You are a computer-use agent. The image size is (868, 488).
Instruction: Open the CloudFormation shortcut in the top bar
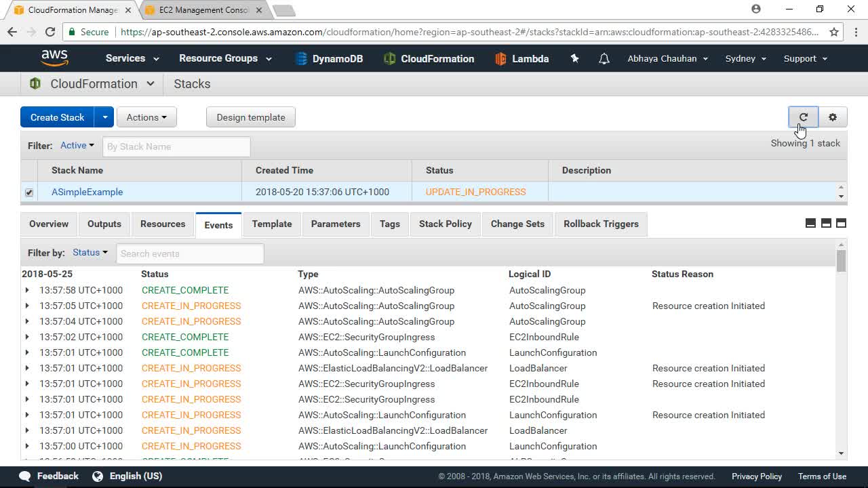click(x=429, y=59)
